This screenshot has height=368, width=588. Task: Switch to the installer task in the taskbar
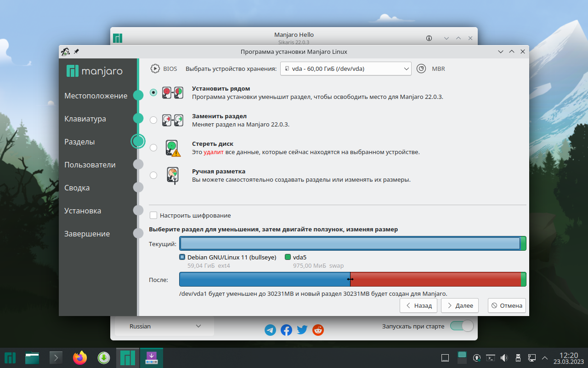(x=152, y=357)
